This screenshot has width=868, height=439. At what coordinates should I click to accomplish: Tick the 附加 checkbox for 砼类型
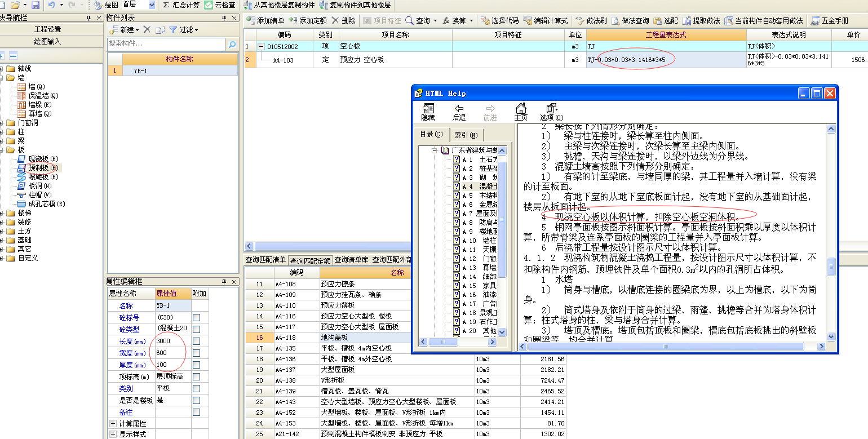pos(196,329)
